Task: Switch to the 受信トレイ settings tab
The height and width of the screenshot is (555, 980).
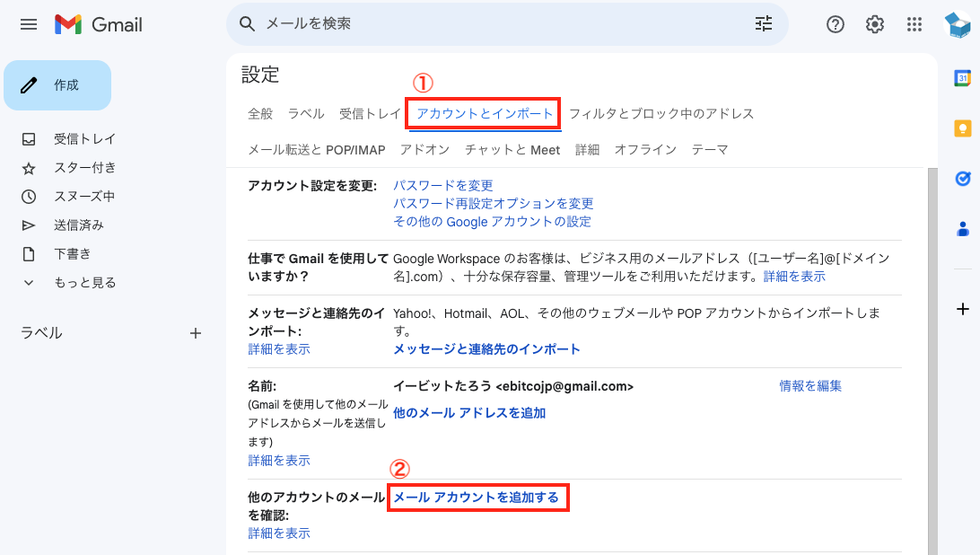Action: click(370, 114)
